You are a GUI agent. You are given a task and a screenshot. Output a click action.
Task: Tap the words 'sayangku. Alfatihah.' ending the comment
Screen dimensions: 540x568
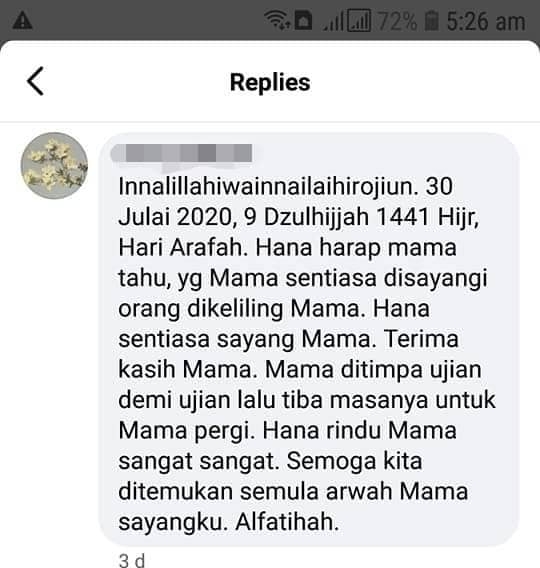click(x=229, y=522)
